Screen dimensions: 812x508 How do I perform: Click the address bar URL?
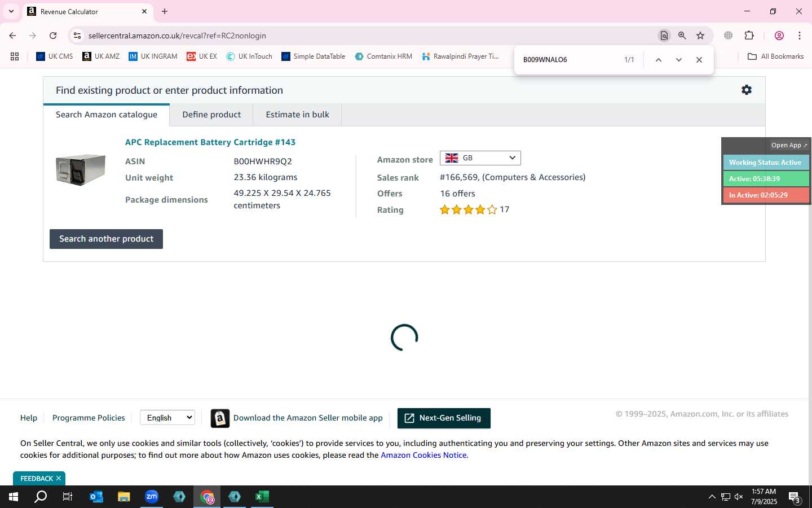coord(177,36)
